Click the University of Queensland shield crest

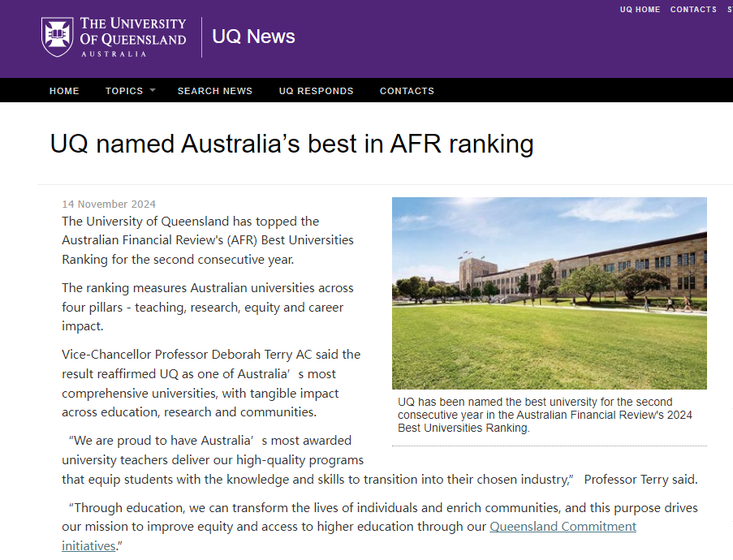tap(58, 37)
